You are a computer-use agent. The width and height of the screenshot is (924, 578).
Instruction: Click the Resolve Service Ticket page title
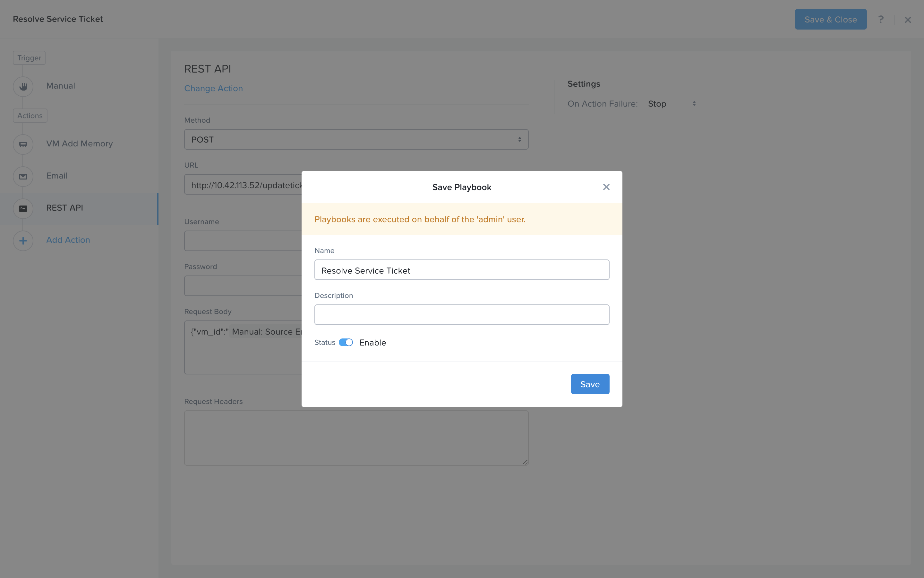coord(58,19)
